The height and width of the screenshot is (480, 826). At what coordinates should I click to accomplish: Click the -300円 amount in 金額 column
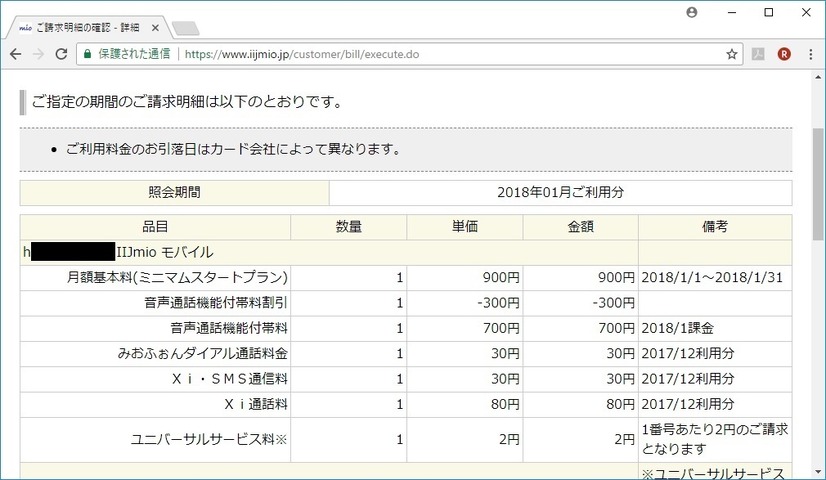(613, 302)
